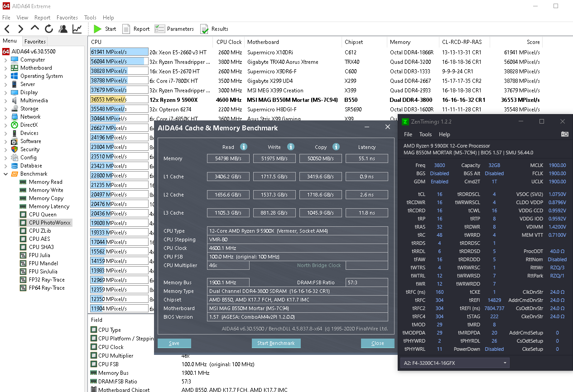Select Memory Latency benchmark in tree
573x392 pixels.
click(49, 206)
